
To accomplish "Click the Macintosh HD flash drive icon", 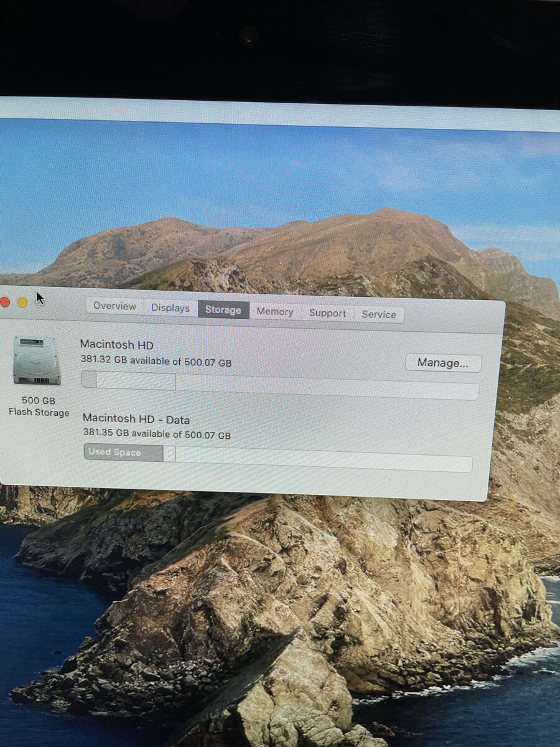I will tap(37, 360).
